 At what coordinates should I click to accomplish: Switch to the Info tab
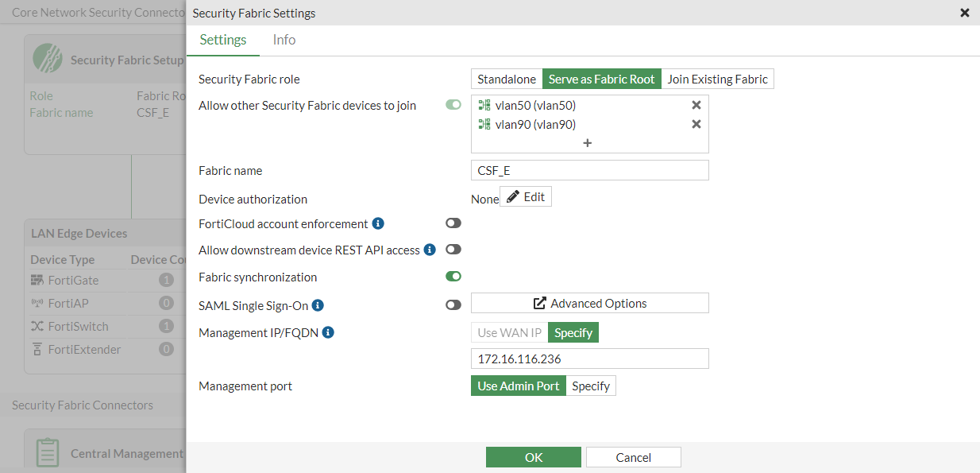(x=284, y=39)
